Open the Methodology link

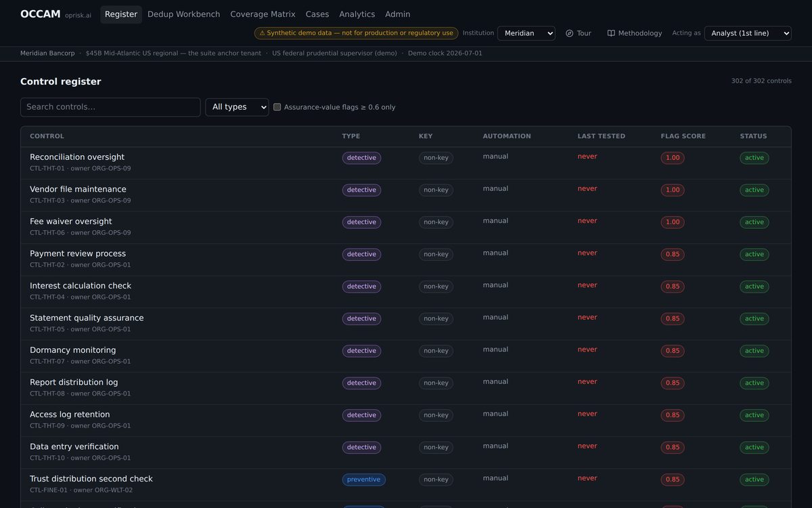[x=635, y=33]
